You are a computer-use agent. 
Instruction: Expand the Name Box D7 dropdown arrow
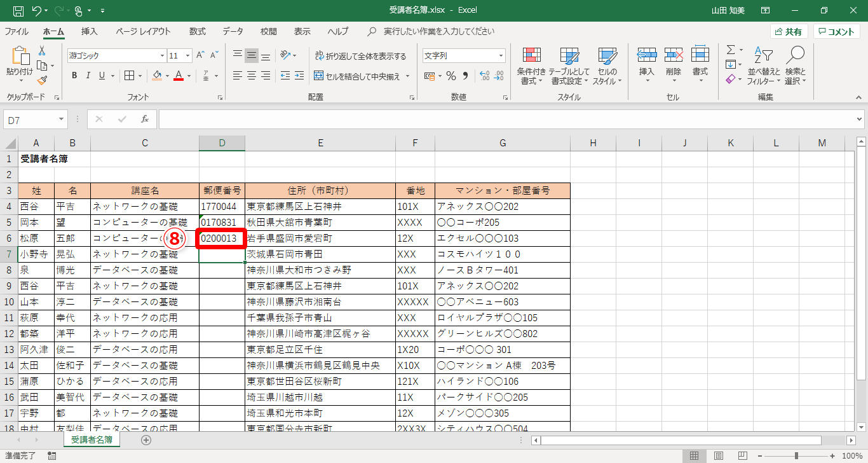coord(61,120)
